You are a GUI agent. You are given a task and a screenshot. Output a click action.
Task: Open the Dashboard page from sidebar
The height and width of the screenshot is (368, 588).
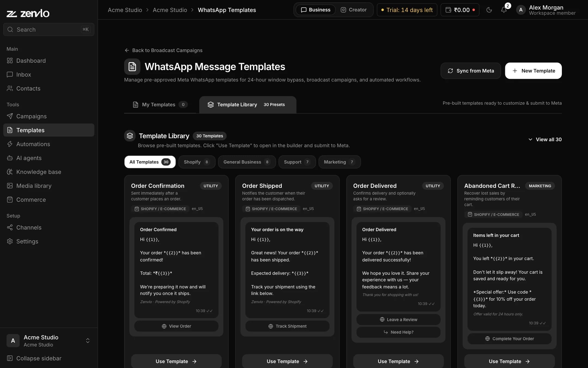click(x=49, y=61)
